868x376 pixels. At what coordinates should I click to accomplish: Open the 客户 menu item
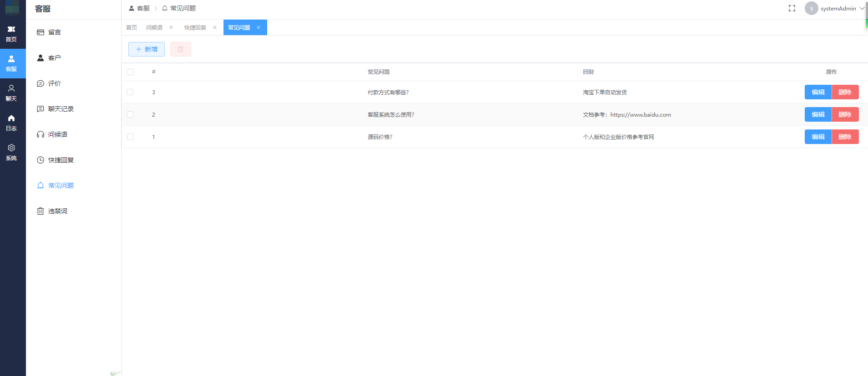pos(73,58)
